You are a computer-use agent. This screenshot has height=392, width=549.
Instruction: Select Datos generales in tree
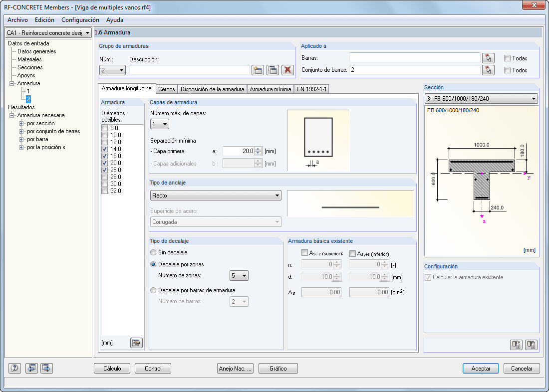coord(37,51)
